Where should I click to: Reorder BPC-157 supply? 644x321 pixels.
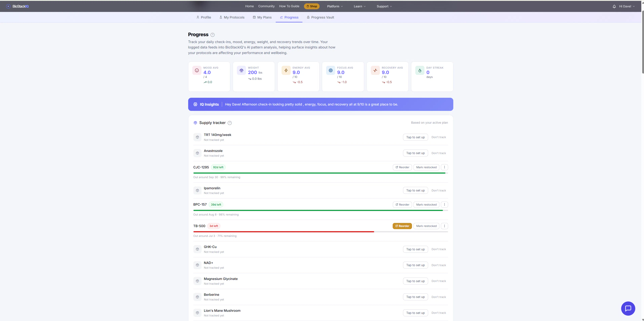pos(402,205)
